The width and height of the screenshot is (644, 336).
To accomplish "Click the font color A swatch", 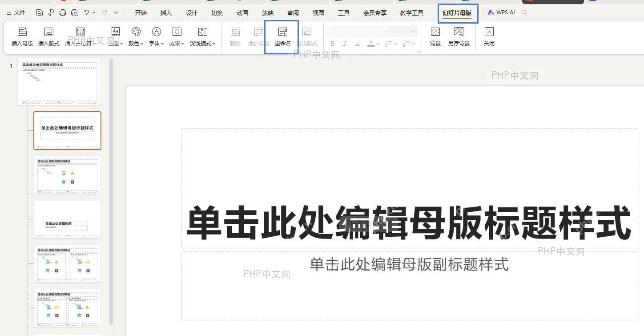I will tap(370, 44).
